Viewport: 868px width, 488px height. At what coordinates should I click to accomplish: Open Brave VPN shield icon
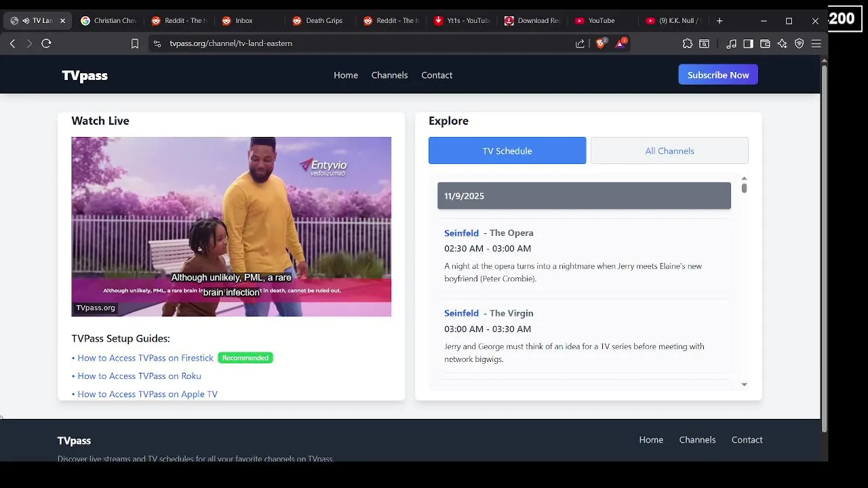800,43
